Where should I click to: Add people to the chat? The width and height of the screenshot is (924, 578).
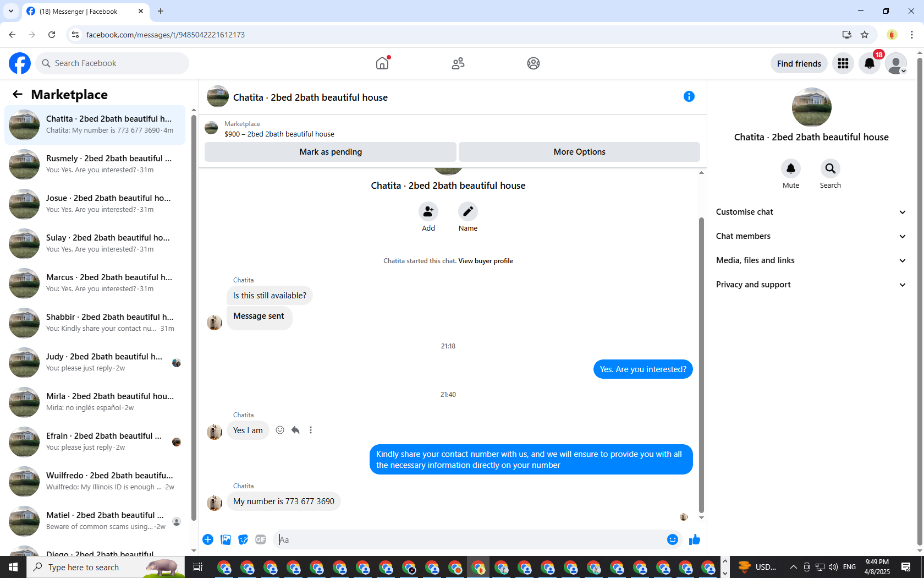(x=428, y=211)
